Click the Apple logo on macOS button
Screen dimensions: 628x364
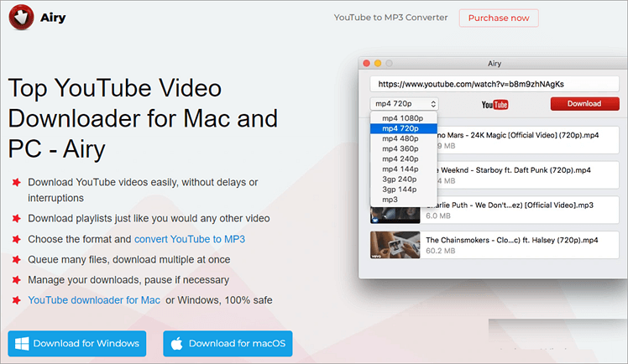click(x=177, y=343)
